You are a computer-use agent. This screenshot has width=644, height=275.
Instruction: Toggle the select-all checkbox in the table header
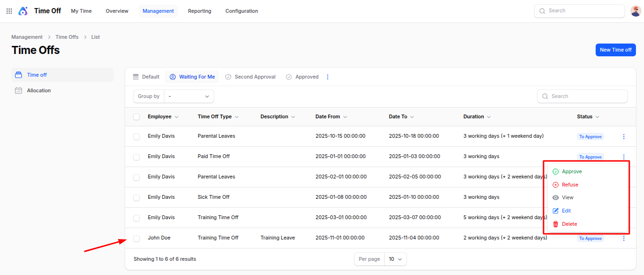136,117
